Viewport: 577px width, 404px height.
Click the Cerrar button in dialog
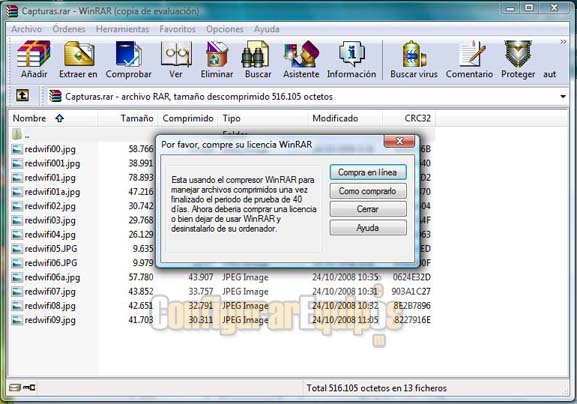click(x=368, y=209)
